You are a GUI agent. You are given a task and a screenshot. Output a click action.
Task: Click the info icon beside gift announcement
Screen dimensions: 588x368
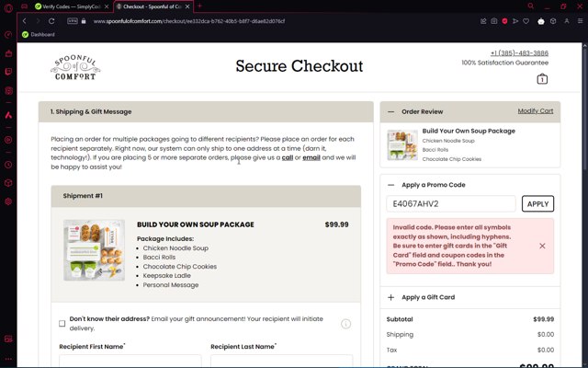click(345, 324)
